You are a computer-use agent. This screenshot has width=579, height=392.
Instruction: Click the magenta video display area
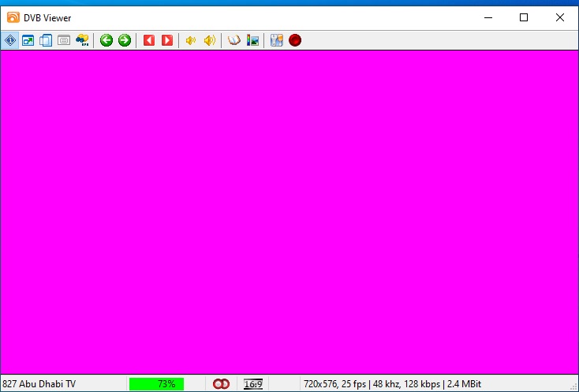(289, 212)
